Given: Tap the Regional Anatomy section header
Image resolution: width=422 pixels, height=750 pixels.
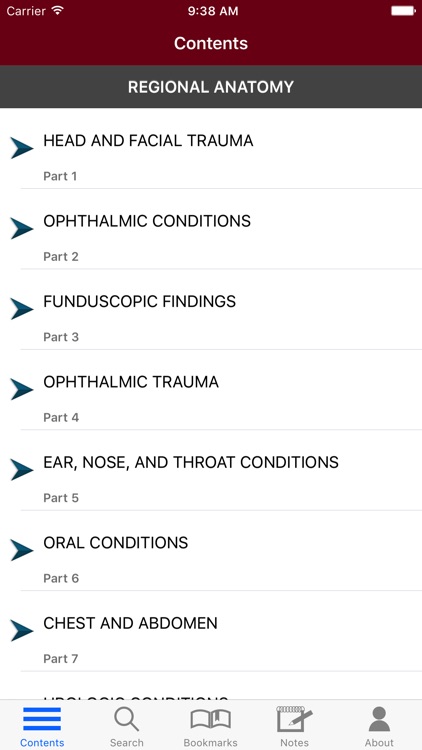Looking at the screenshot, I should tap(211, 87).
